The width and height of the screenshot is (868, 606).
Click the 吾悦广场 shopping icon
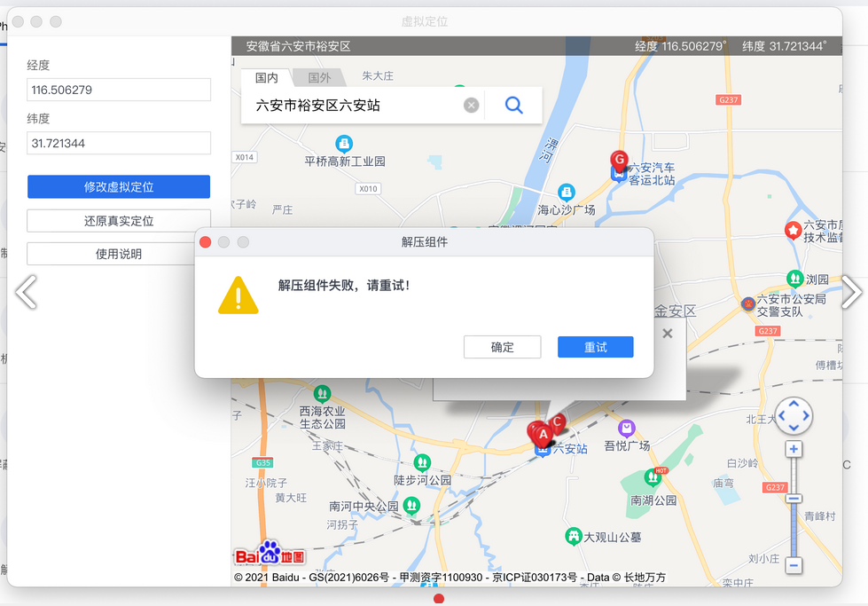627,428
